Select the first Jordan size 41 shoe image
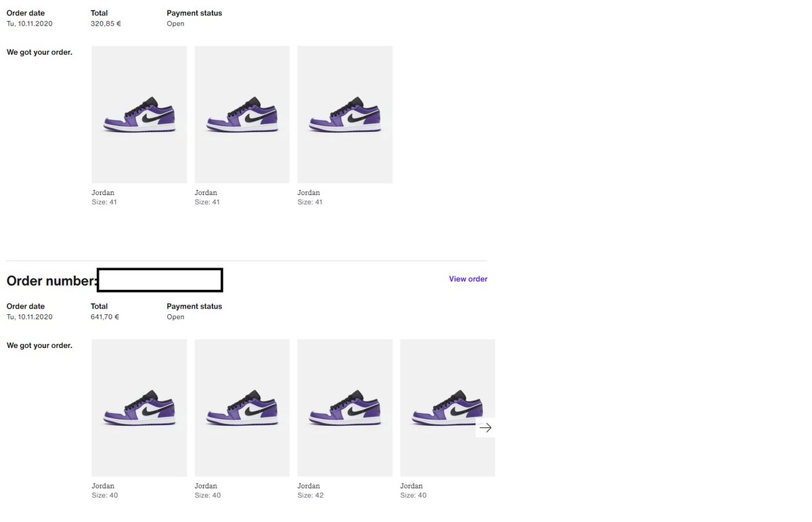 139,114
